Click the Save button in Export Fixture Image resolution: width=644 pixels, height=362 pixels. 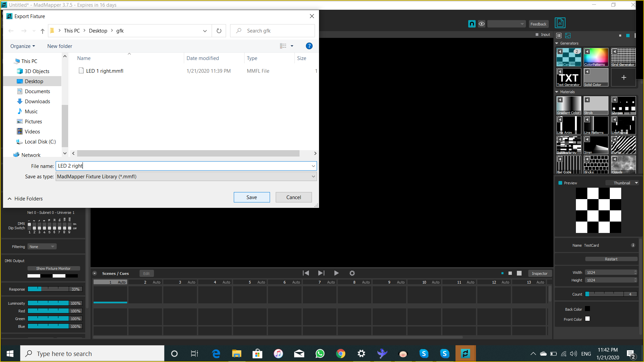click(252, 197)
